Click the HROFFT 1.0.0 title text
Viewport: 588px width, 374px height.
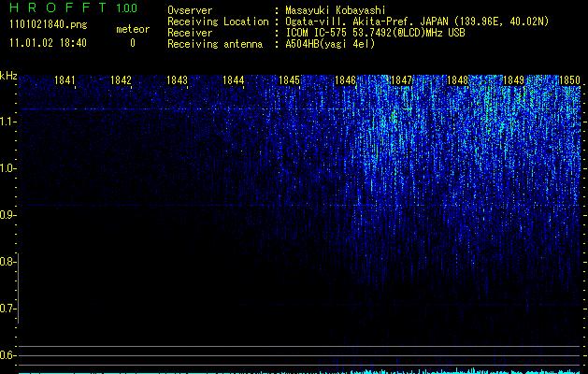pos(74,7)
